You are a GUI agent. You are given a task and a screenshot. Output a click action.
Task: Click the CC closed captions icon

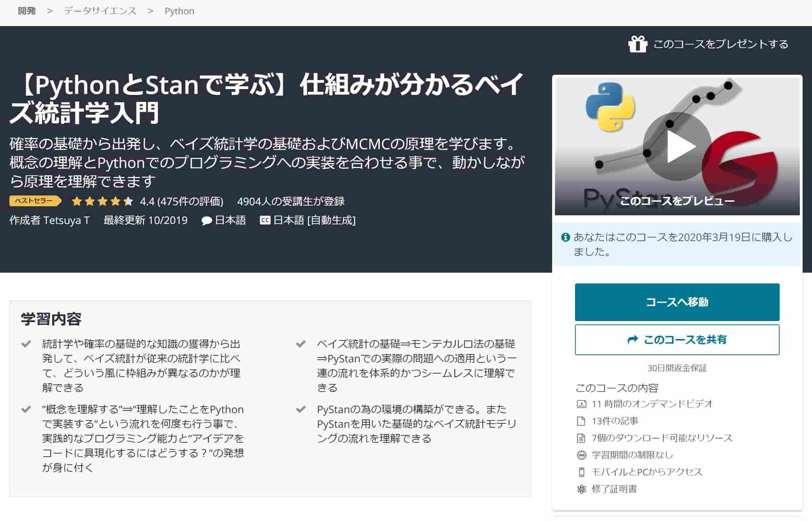click(x=265, y=220)
